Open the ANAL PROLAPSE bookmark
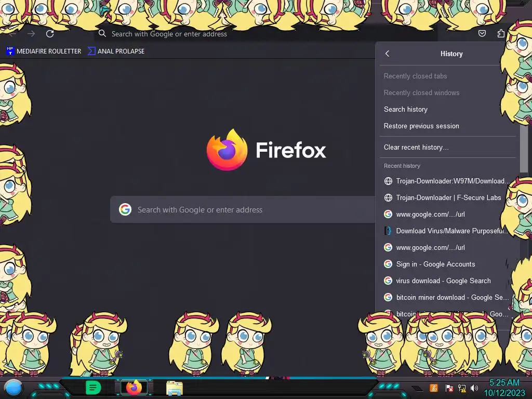Image resolution: width=532 pixels, height=399 pixels. [116, 51]
